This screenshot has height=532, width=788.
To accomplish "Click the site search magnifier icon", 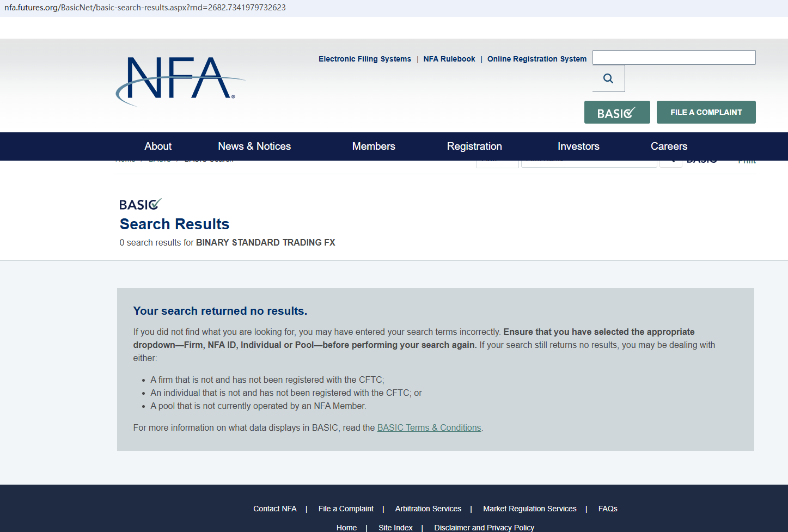I will click(x=608, y=78).
